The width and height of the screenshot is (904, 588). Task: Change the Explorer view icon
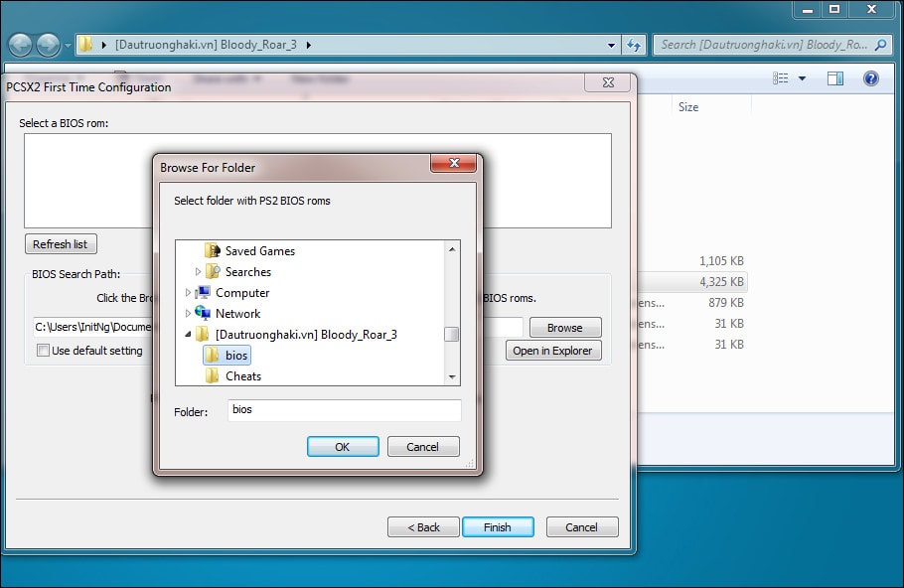tap(781, 77)
